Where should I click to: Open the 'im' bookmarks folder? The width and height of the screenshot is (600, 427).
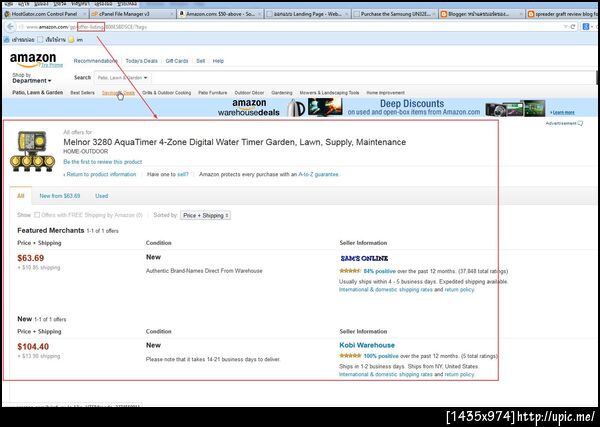pyautogui.click(x=75, y=39)
